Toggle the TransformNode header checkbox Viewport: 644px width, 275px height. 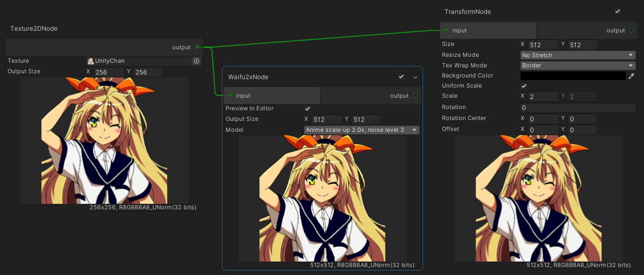click(x=617, y=11)
